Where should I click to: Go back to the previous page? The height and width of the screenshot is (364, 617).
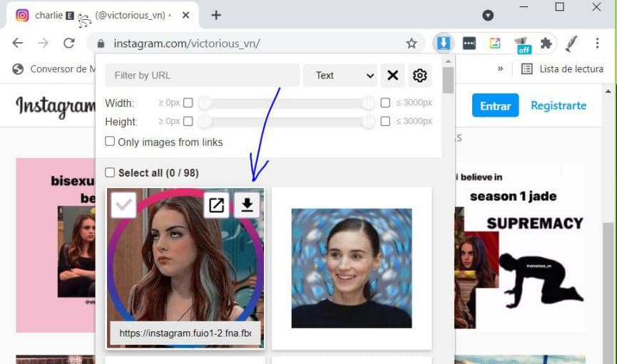tap(18, 43)
